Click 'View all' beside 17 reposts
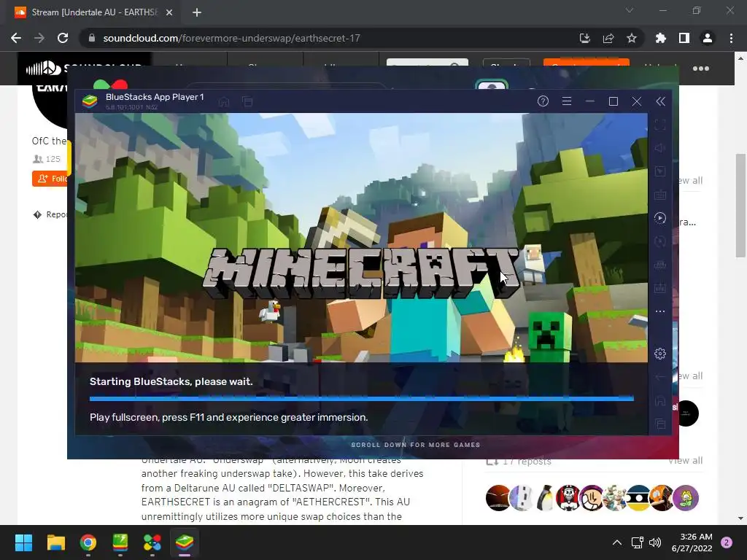 [x=685, y=461]
